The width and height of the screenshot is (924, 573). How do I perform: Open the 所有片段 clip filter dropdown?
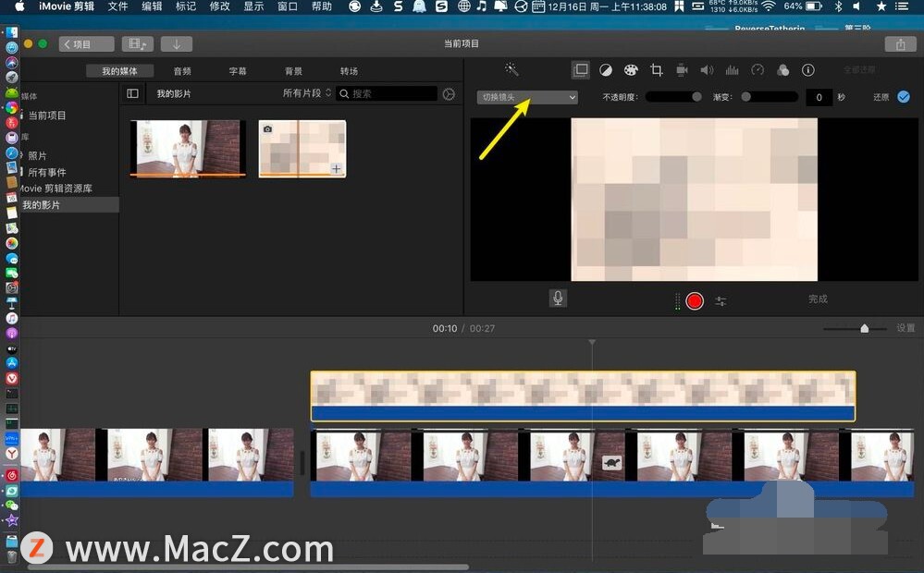(x=307, y=93)
